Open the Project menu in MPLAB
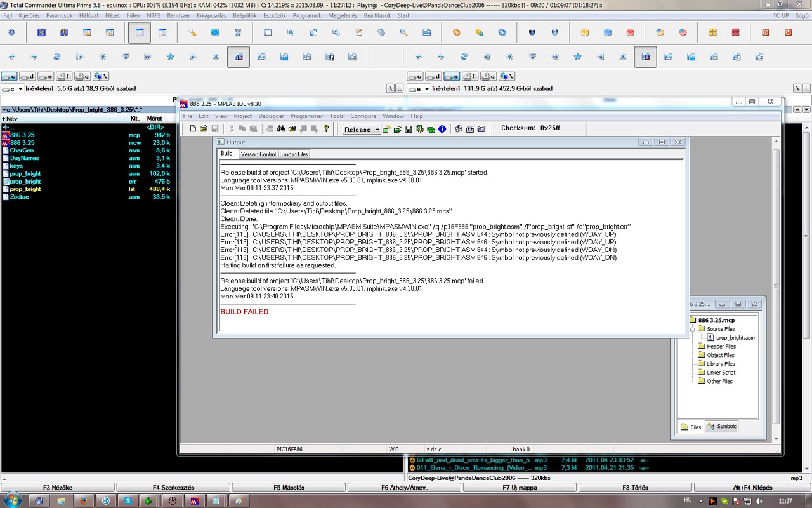 coord(242,116)
